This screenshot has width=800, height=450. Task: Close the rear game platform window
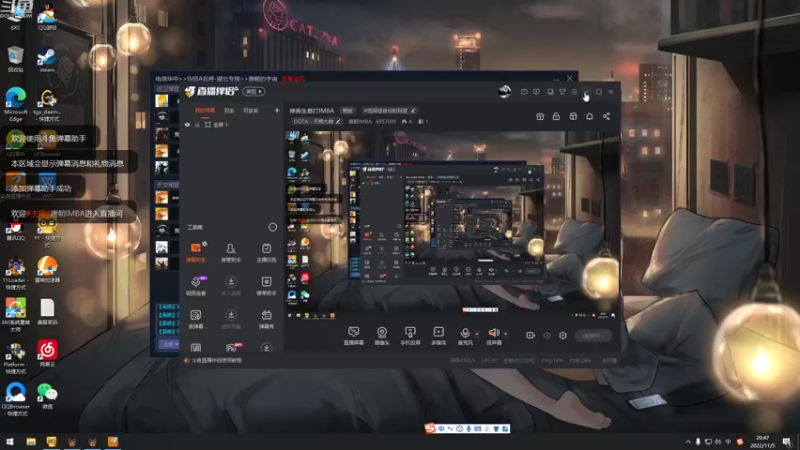pos(570,78)
